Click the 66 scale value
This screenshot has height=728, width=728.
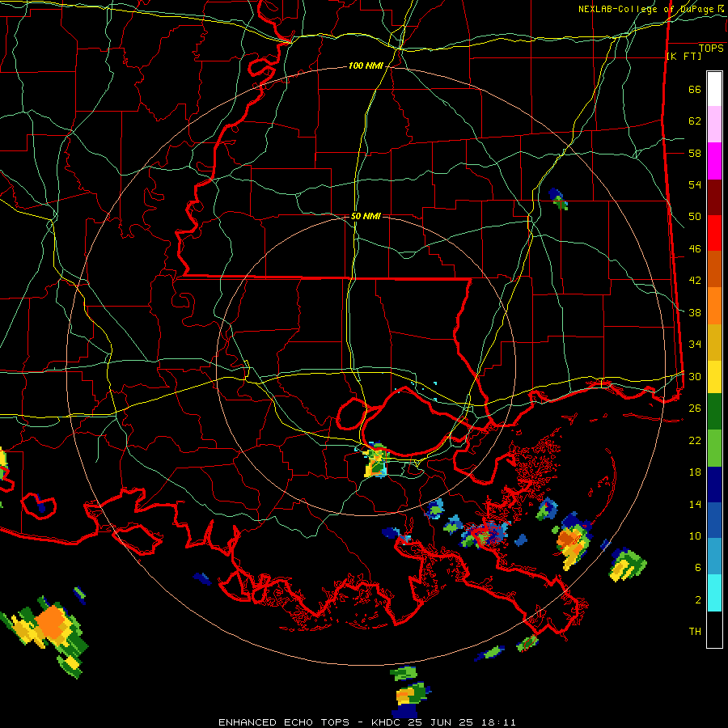click(695, 90)
